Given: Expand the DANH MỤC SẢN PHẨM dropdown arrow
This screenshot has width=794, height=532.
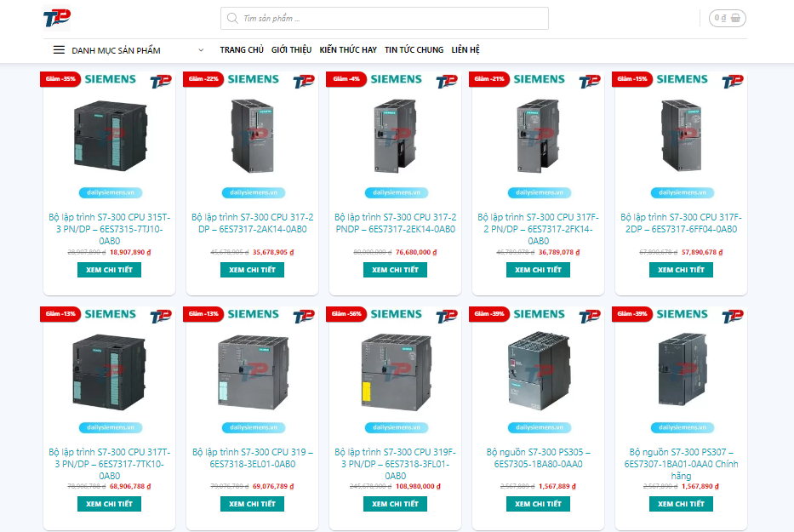Looking at the screenshot, I should pos(201,49).
